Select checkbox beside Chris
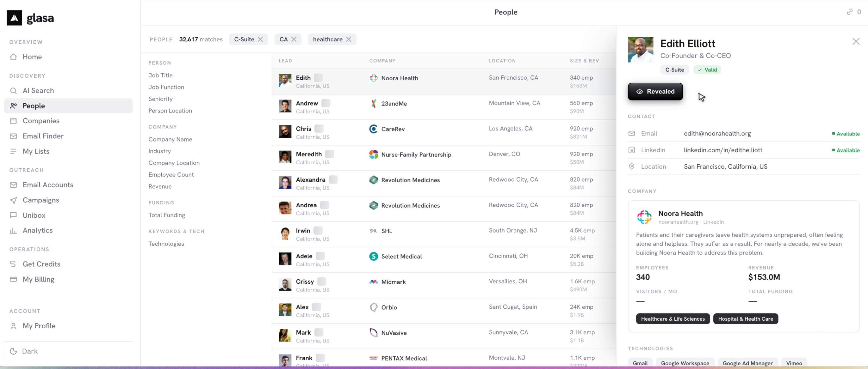This screenshot has height=369, width=868. (x=319, y=129)
